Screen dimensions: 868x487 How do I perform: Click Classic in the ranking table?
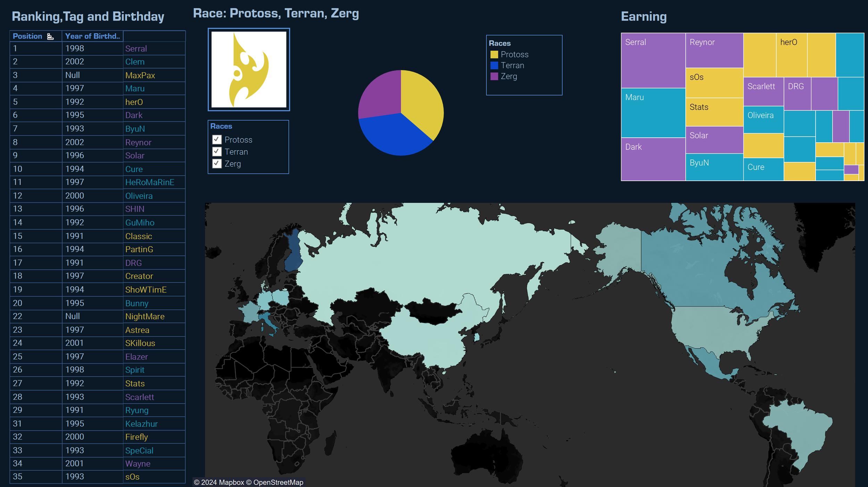(x=139, y=236)
